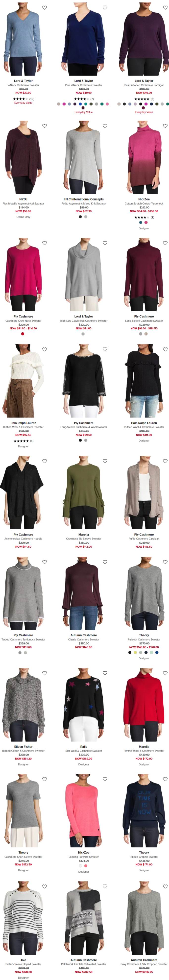This screenshot has height=980, width=169.
Task: Favorite the Lord & Taylor V-Neck Cashmere Sweater heart
Action: coord(45,8)
